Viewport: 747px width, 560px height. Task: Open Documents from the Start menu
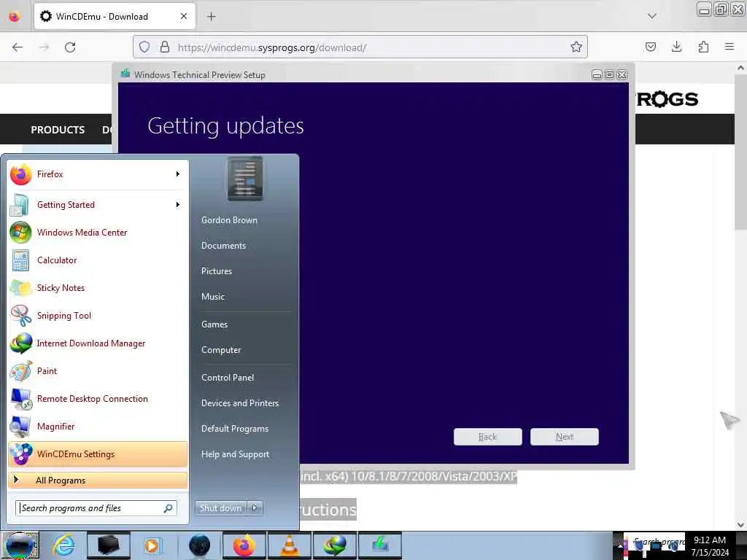click(x=223, y=246)
